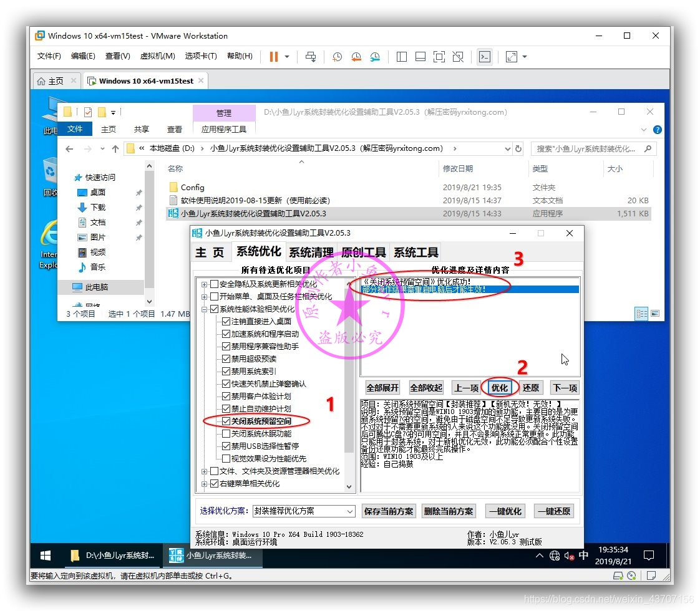Select 此电脑 in Explorer navigation pane

97,287
